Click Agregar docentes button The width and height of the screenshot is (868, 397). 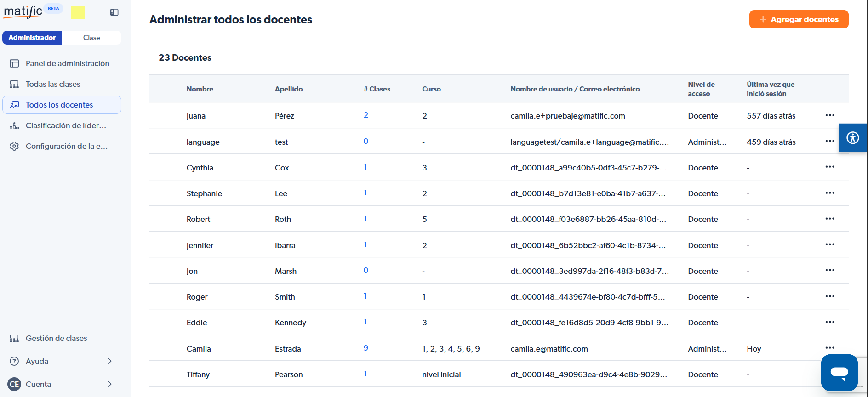click(799, 19)
